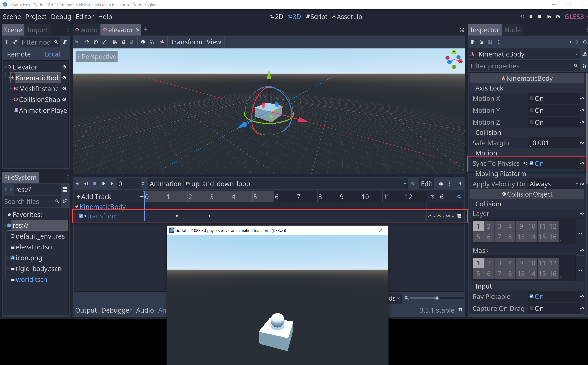588x365 pixels.
Task: Click the 3D orientation gizmo
Action: [x=454, y=59]
